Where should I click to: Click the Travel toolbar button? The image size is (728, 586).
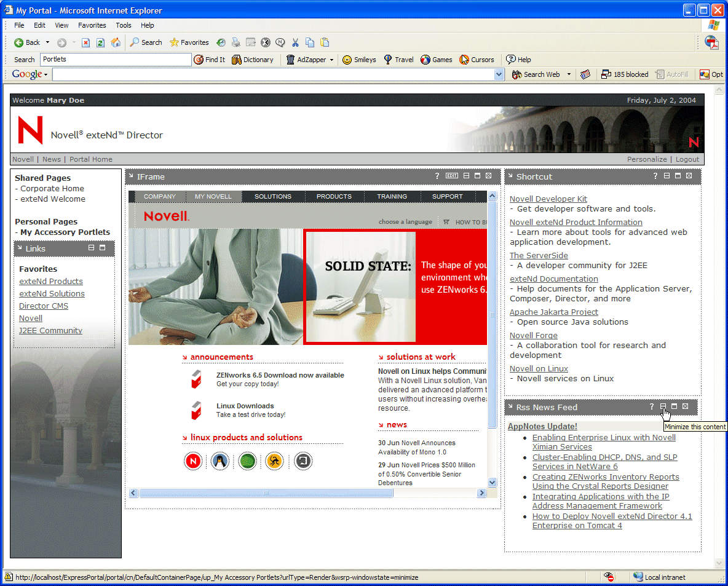tap(398, 60)
